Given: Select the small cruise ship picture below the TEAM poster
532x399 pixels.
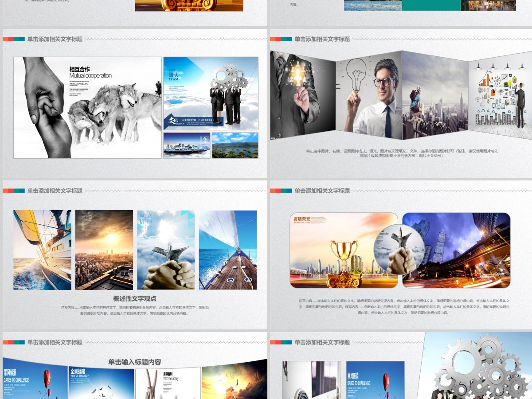Looking at the screenshot, I should point(187,145).
